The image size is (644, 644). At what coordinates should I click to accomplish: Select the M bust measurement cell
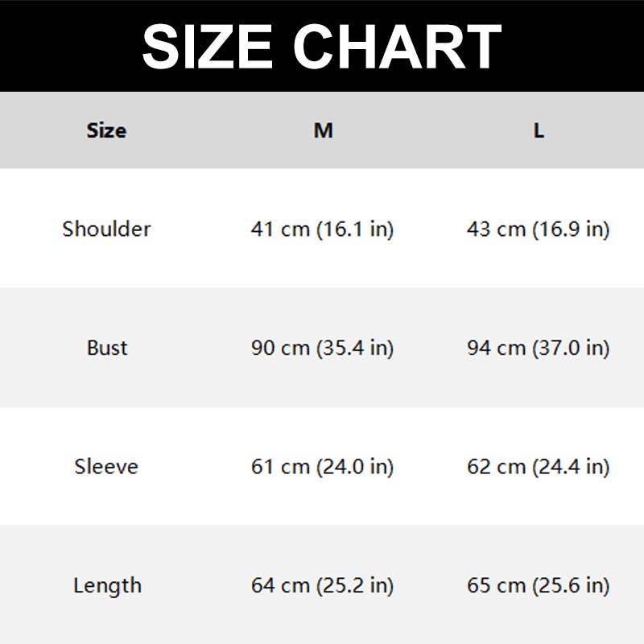(322, 348)
